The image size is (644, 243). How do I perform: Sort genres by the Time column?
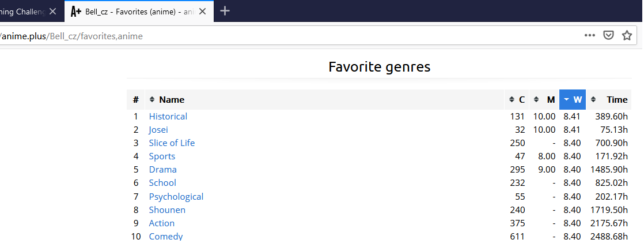609,100
